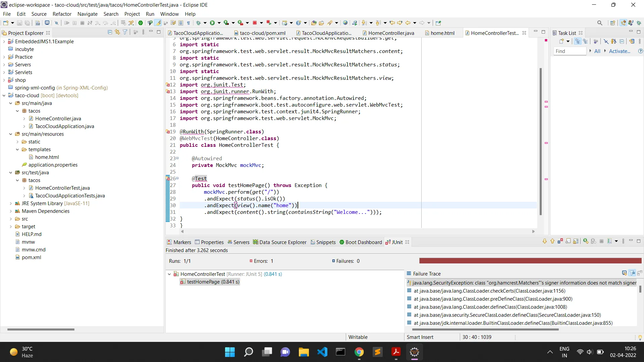Screen dimensions: 644x362
Task: Click the new file toolbar icon
Action: tap(6, 23)
